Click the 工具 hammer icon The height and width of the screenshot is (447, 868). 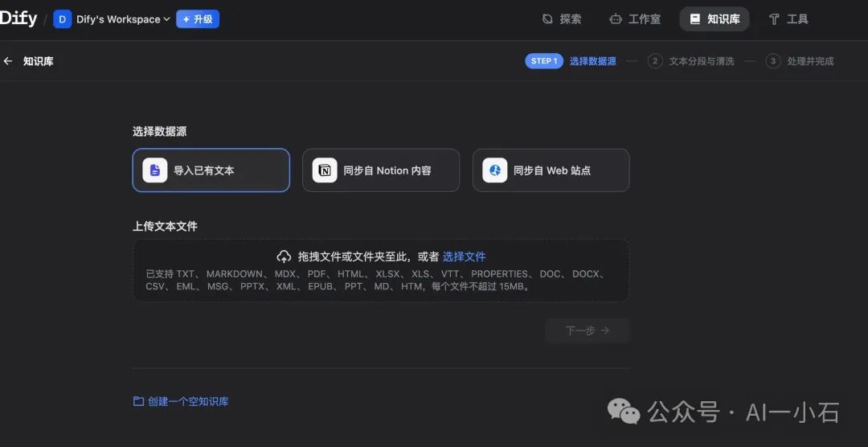(x=774, y=19)
